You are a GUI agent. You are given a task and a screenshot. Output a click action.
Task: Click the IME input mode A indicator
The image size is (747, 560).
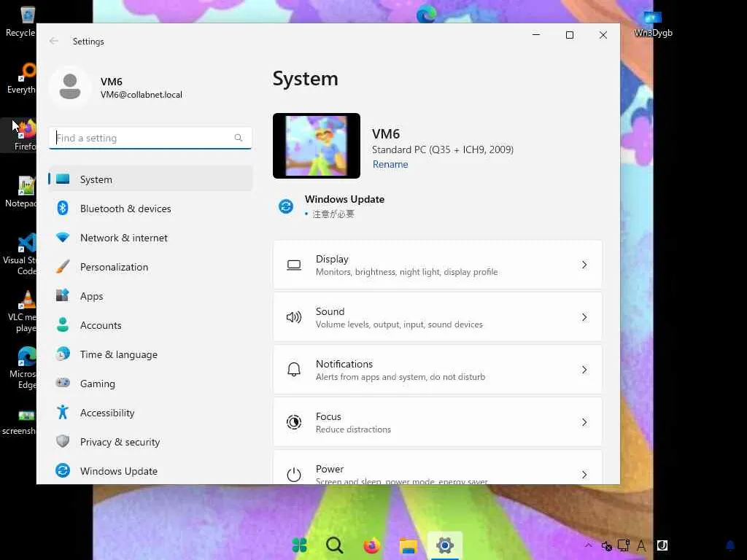coord(642,545)
